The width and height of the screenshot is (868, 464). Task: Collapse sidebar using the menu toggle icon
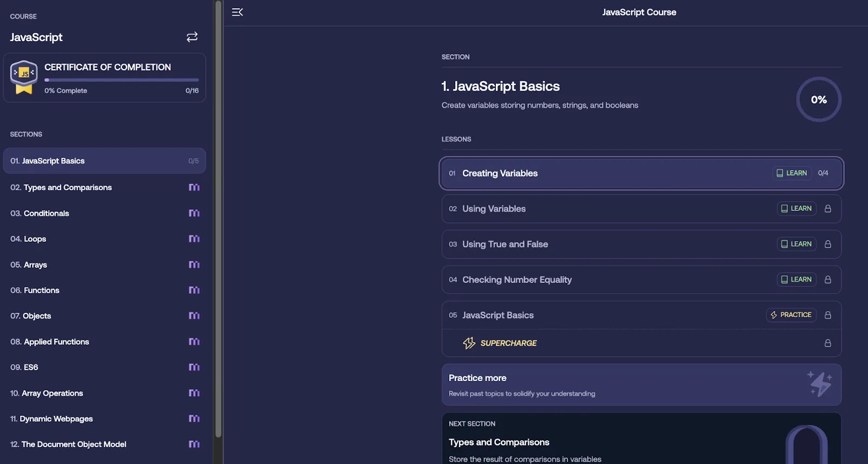(x=238, y=12)
